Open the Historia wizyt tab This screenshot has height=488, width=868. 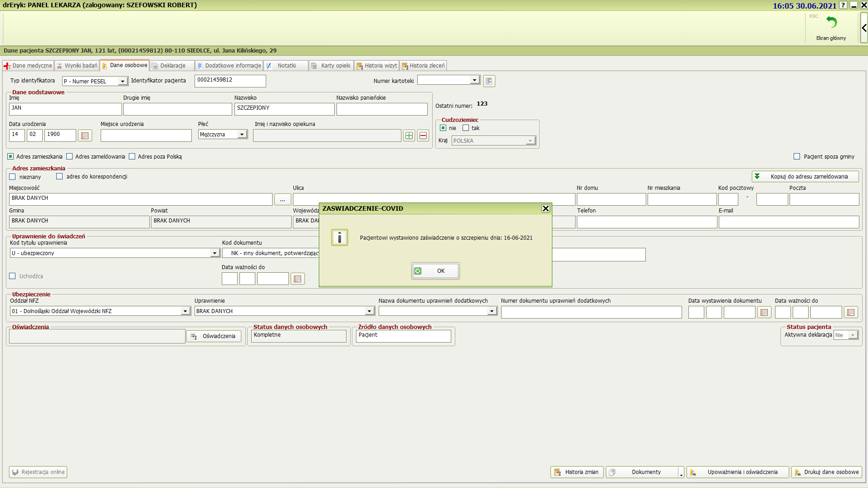click(x=377, y=66)
